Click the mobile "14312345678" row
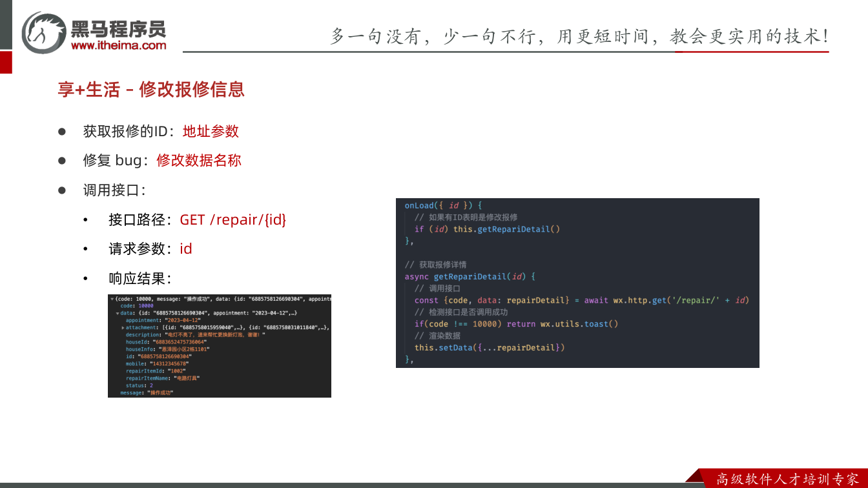Viewport: 868px width, 488px height. tap(157, 363)
